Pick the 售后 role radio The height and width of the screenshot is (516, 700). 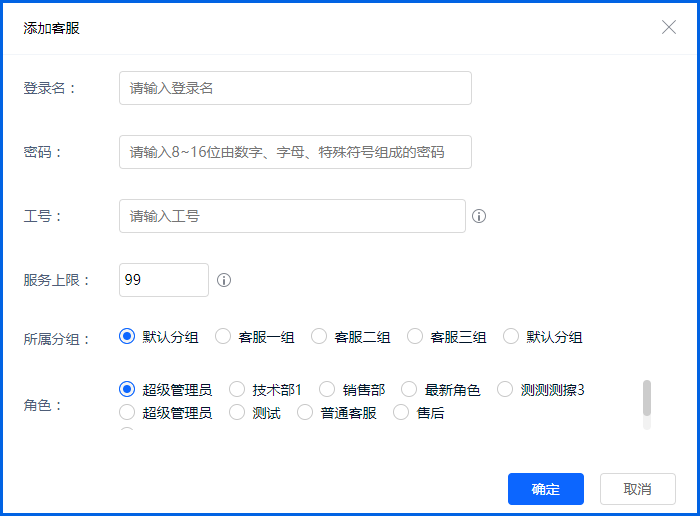click(x=401, y=412)
